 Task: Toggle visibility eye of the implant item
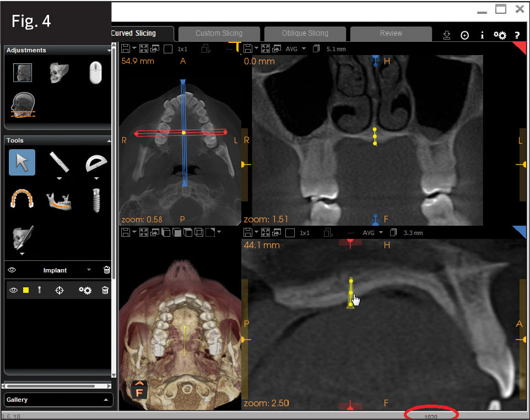click(14, 290)
